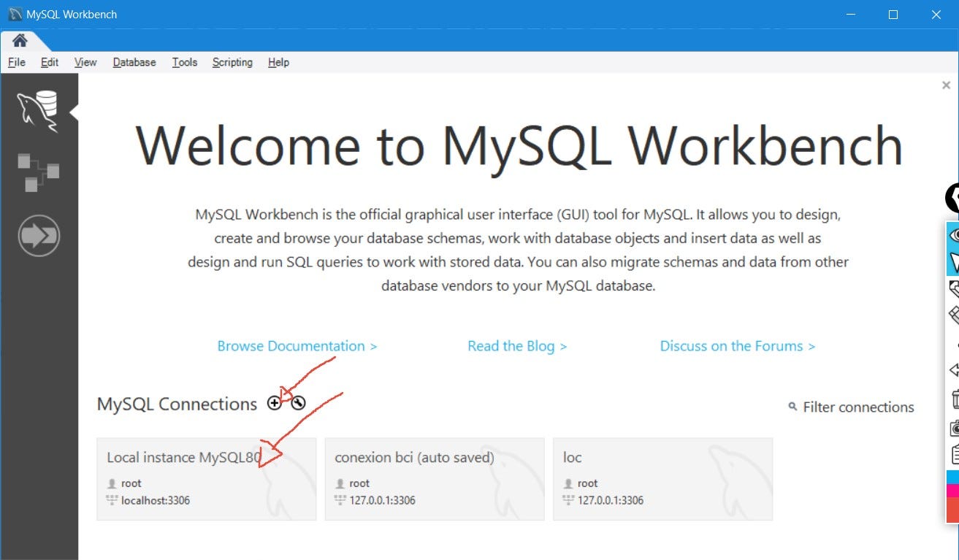
Task: Click the localhost:3306 host text
Action: tap(156, 500)
